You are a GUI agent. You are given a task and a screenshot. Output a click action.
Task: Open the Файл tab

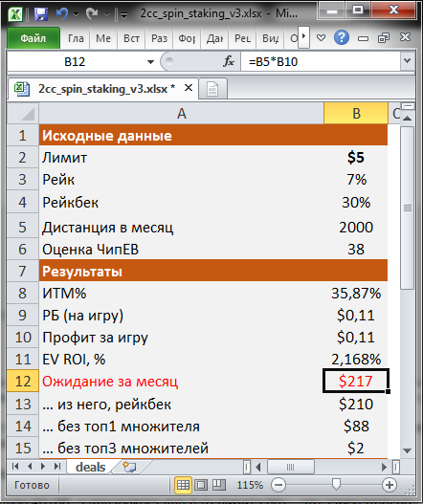[33, 38]
